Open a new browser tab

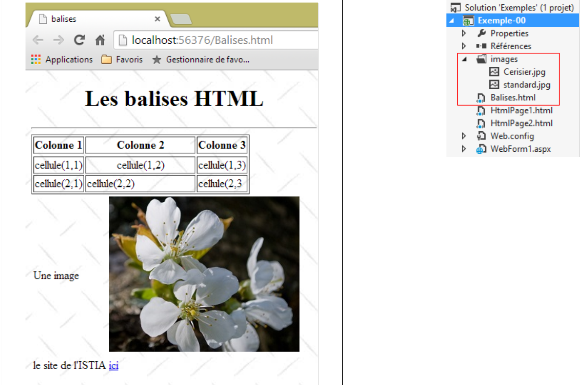181,19
